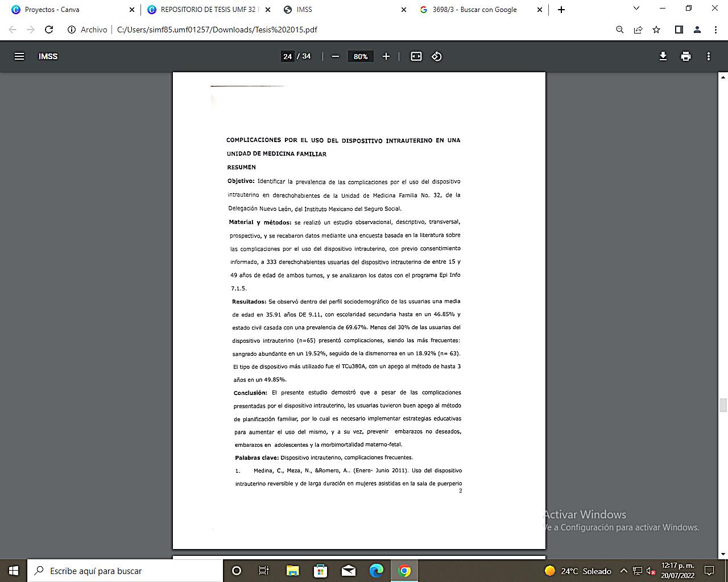Click the Material y métodos: label
The width and height of the screenshot is (728, 582).
click(260, 222)
